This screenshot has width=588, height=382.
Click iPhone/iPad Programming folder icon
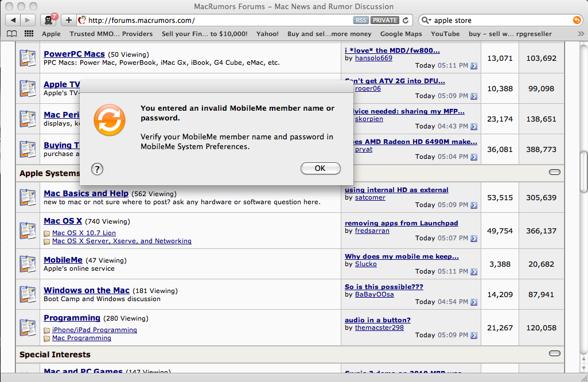point(47,330)
